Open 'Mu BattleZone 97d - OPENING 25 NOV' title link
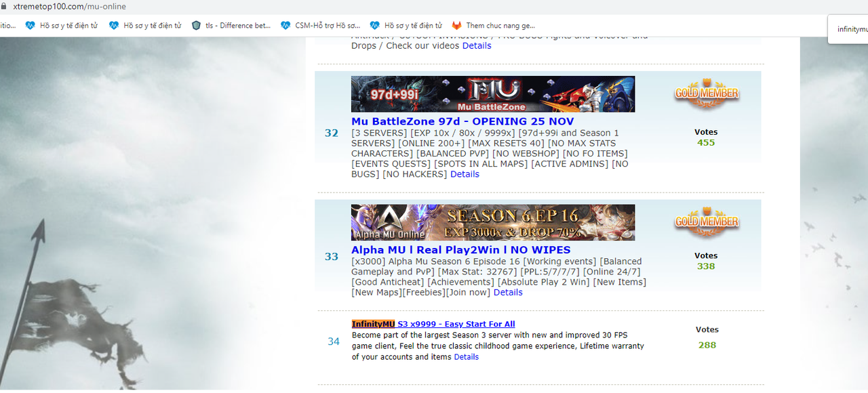The width and height of the screenshot is (868, 393). tap(462, 122)
